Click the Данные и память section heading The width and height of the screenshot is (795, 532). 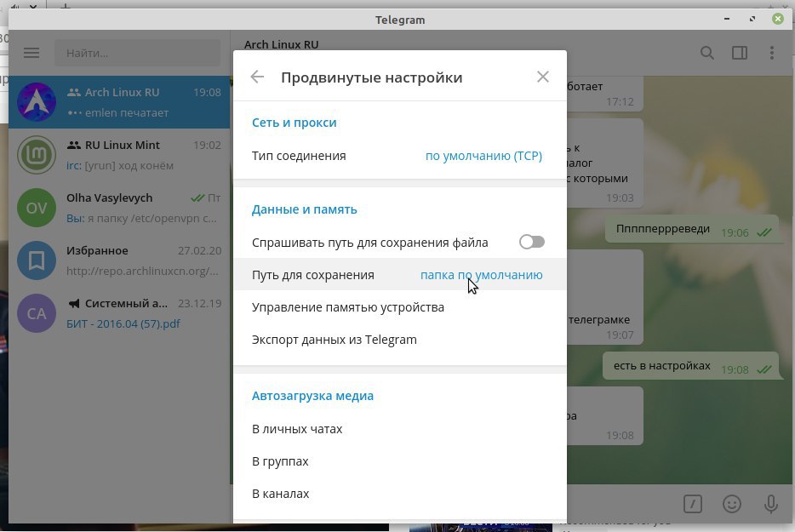[x=304, y=209]
